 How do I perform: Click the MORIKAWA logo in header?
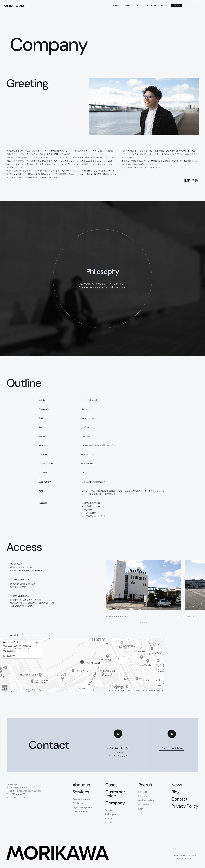pos(14,6)
